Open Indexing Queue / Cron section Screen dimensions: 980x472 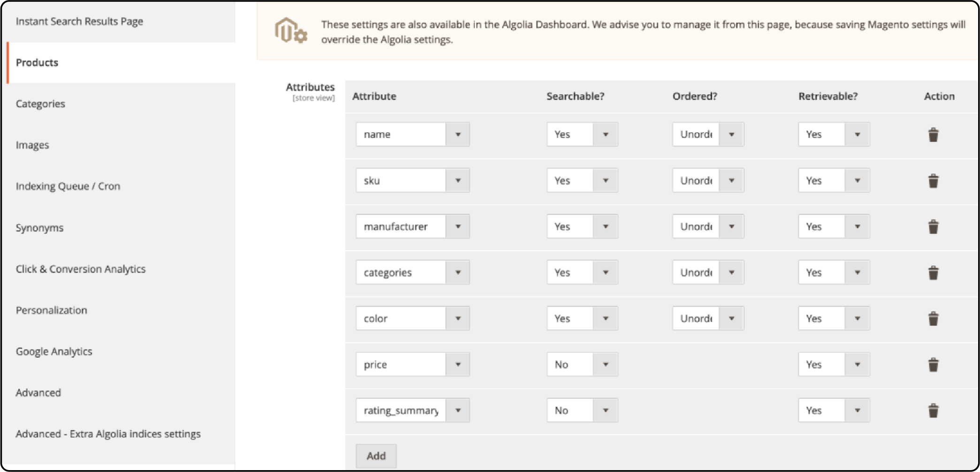[x=121, y=187]
